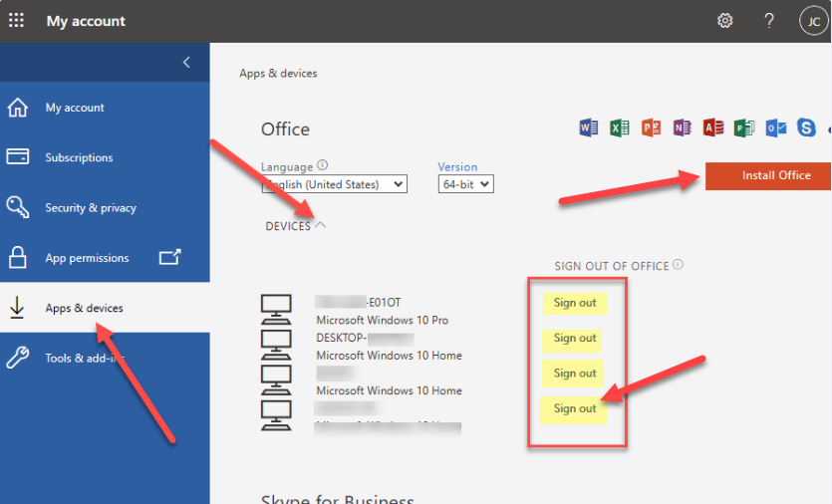Open the 64-bit version dropdown

[465, 184]
